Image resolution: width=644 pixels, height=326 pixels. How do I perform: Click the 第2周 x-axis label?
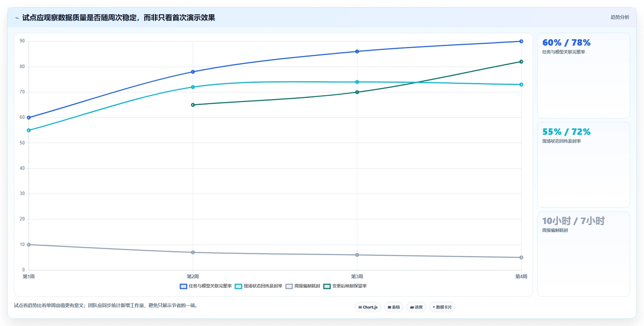193,277
